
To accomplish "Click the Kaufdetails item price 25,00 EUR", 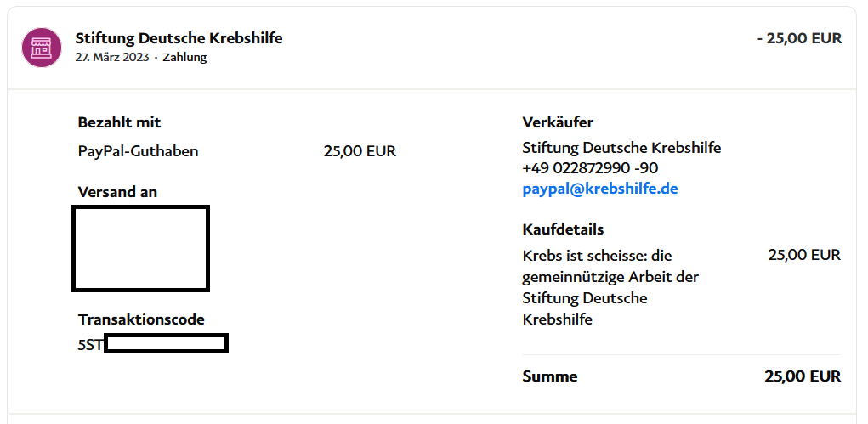I will 804,255.
